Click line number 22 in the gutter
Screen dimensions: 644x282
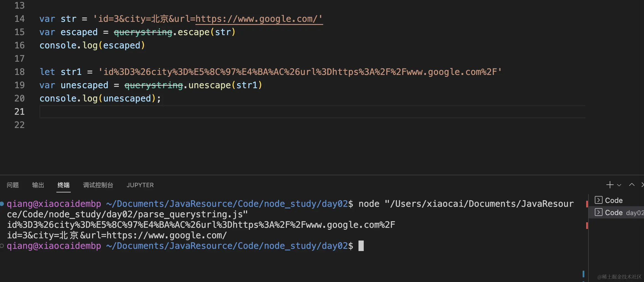tap(19, 125)
